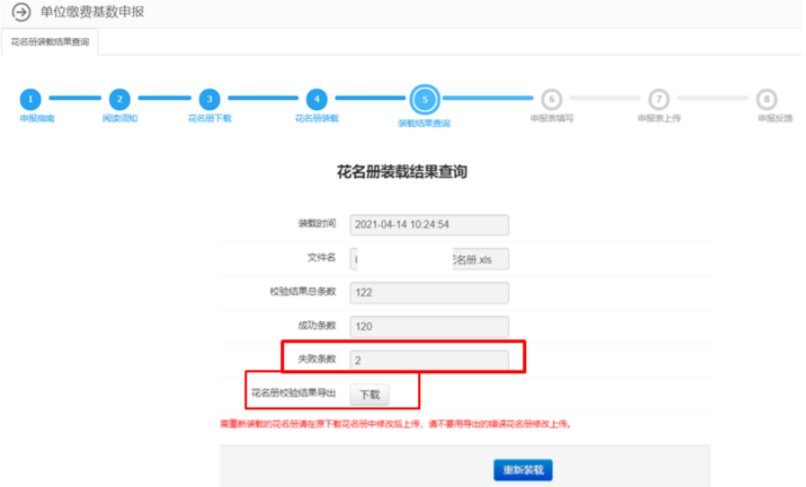This screenshot has width=806, height=487.
Task: Select step 4 circle 花名册装载
Action: click(x=317, y=99)
